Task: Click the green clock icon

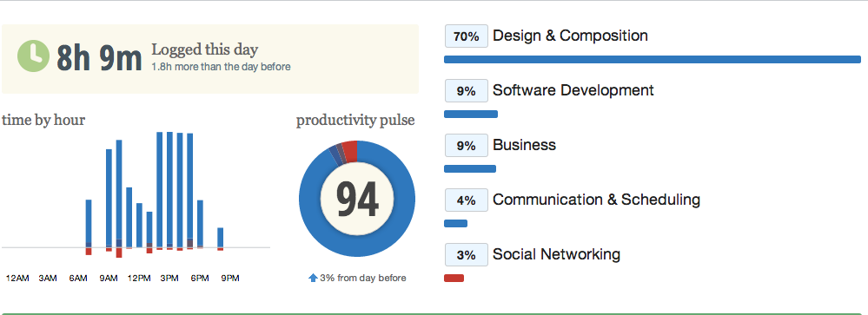Action: (34, 56)
